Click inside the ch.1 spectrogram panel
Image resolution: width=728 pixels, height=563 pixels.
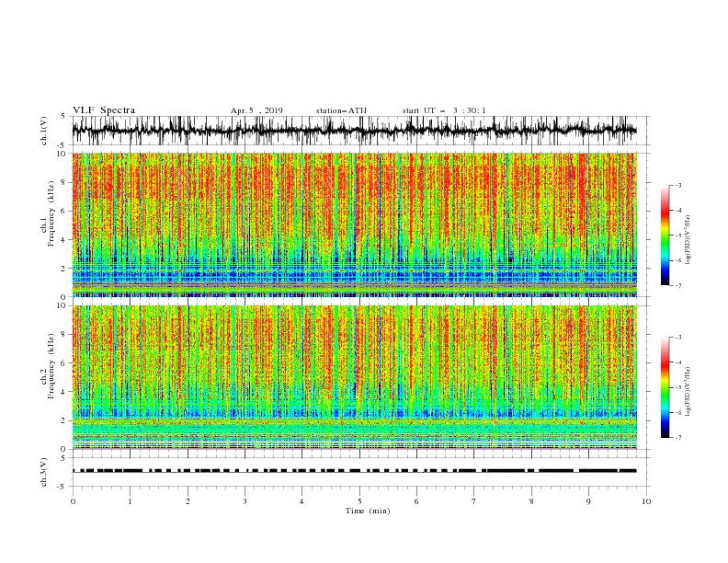[355, 224]
